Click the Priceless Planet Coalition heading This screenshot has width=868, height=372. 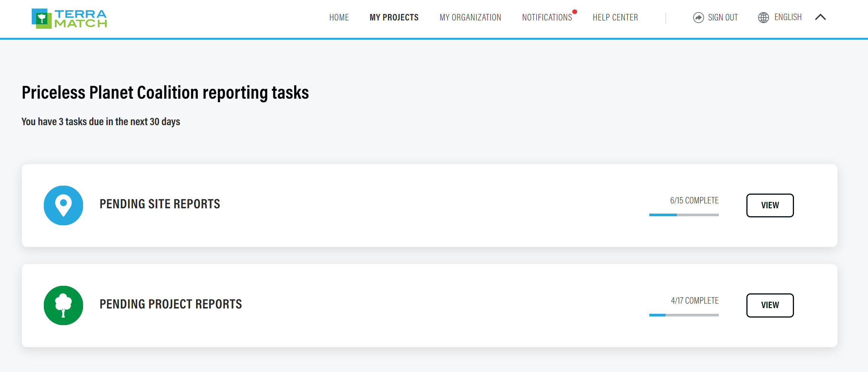(165, 93)
